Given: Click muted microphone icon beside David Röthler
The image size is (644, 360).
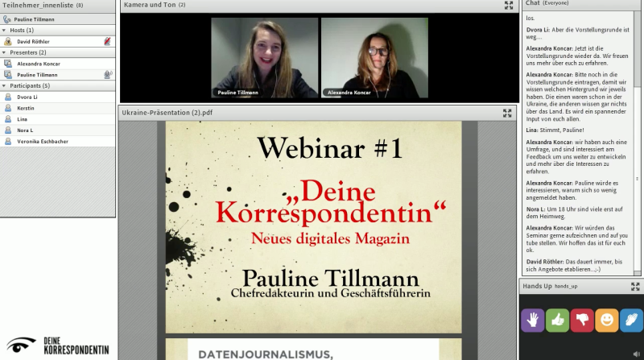Looking at the screenshot, I should [108, 41].
